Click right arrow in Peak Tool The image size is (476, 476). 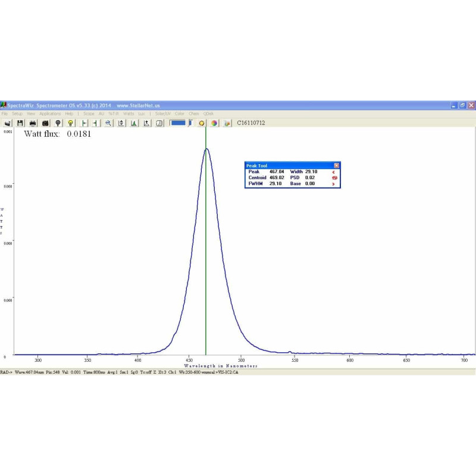click(334, 184)
